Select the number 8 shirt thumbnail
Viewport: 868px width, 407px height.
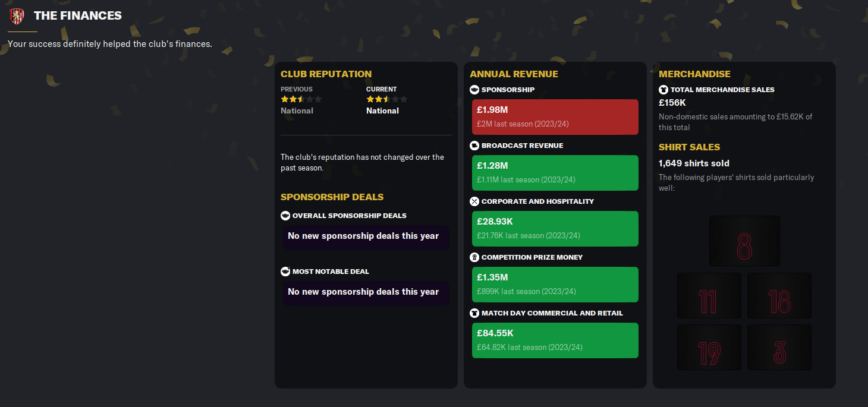pyautogui.click(x=744, y=241)
